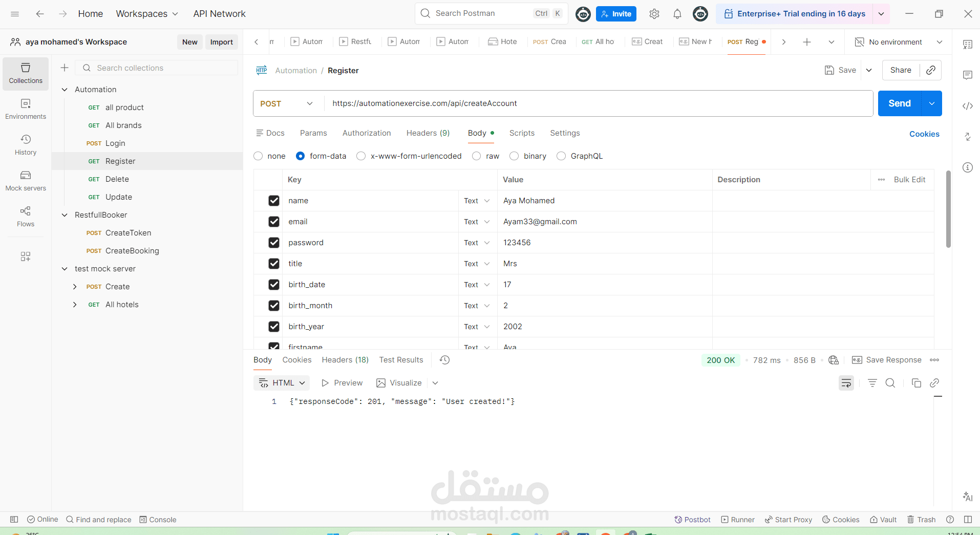Copy the response body
This screenshot has width=980, height=535.
pyautogui.click(x=917, y=383)
